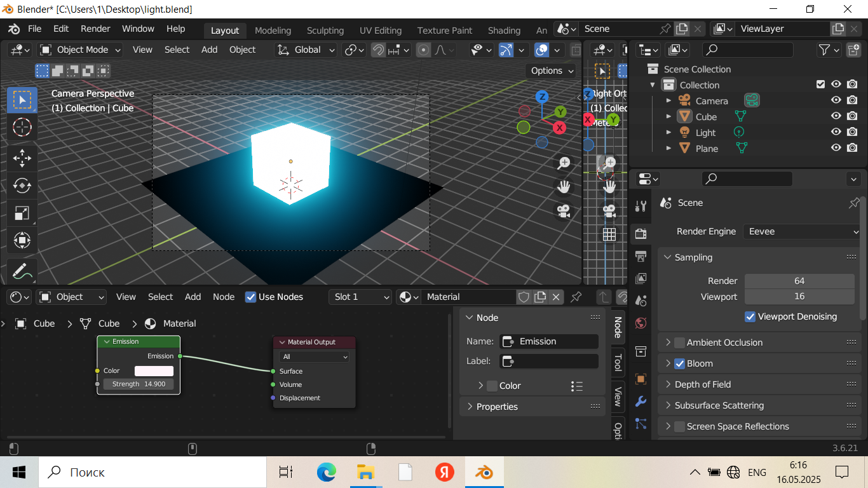
Task: Pin the material in node editor
Action: pos(576,297)
